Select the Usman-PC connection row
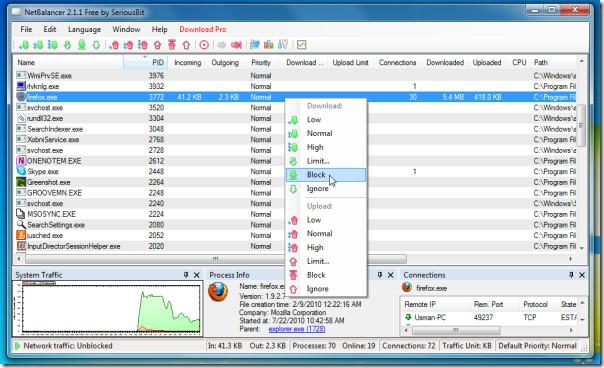This screenshot has width=604, height=368. pyautogui.click(x=489, y=318)
